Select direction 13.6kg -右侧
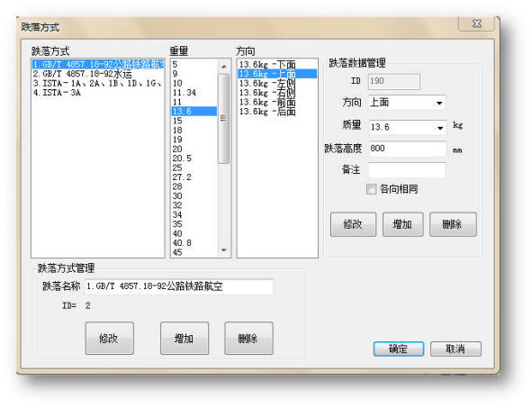Screen dimensions: 532x408 (x=277, y=93)
